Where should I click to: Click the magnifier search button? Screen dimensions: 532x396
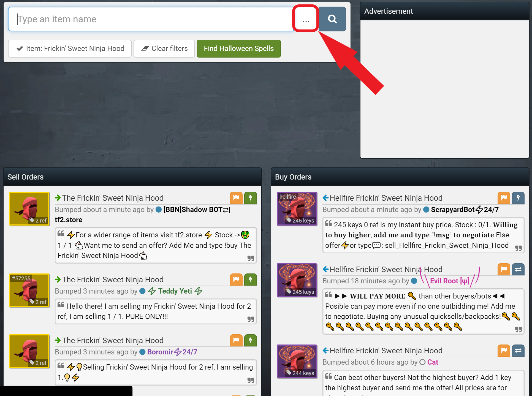click(x=332, y=19)
